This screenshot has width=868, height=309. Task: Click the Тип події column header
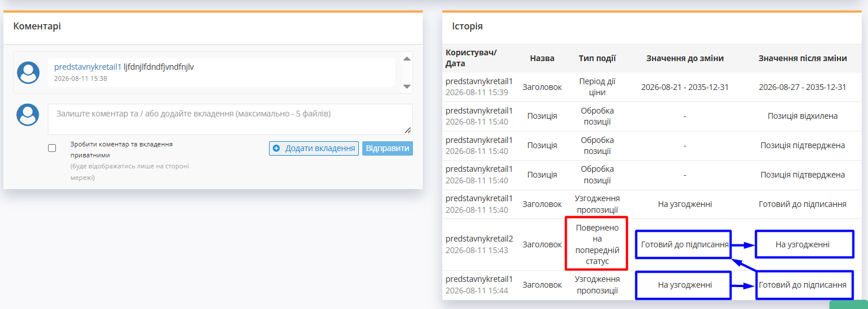597,58
